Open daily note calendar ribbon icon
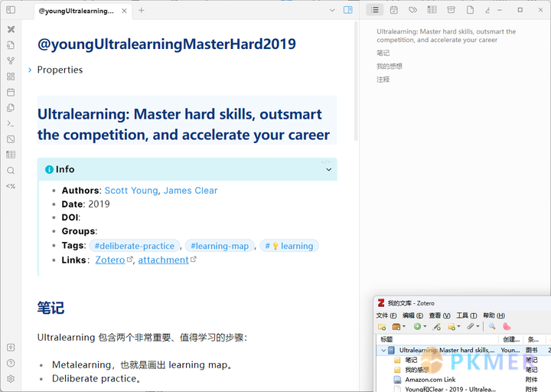The image size is (551, 392). [11, 92]
